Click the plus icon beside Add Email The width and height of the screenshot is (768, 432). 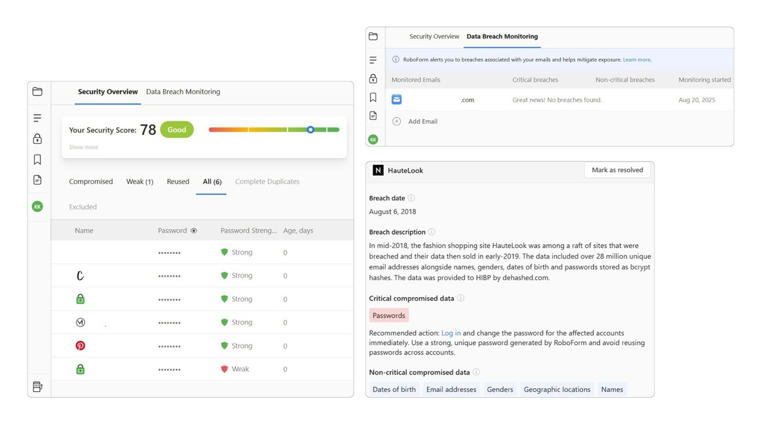point(397,121)
